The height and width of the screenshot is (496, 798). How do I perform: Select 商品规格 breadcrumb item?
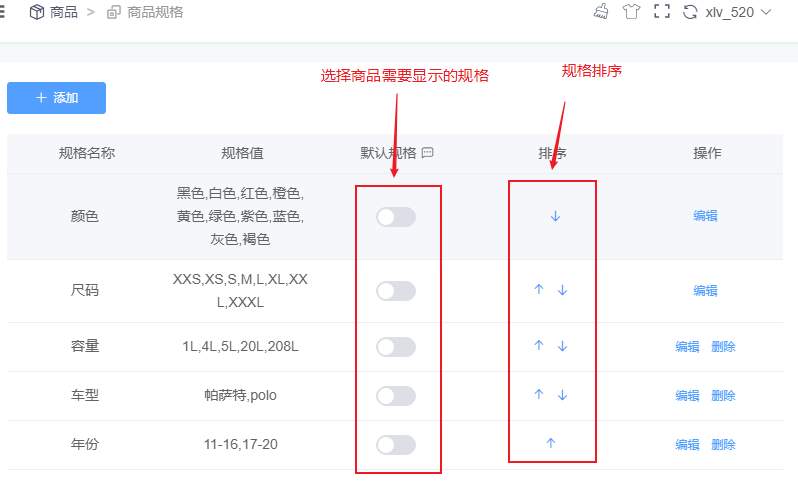[145, 12]
